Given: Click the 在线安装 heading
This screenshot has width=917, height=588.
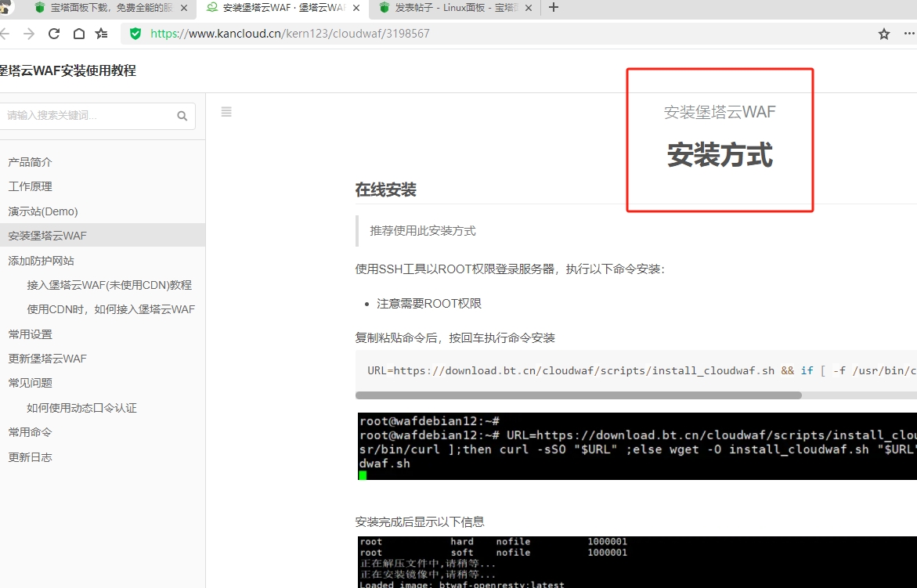Looking at the screenshot, I should (x=386, y=189).
